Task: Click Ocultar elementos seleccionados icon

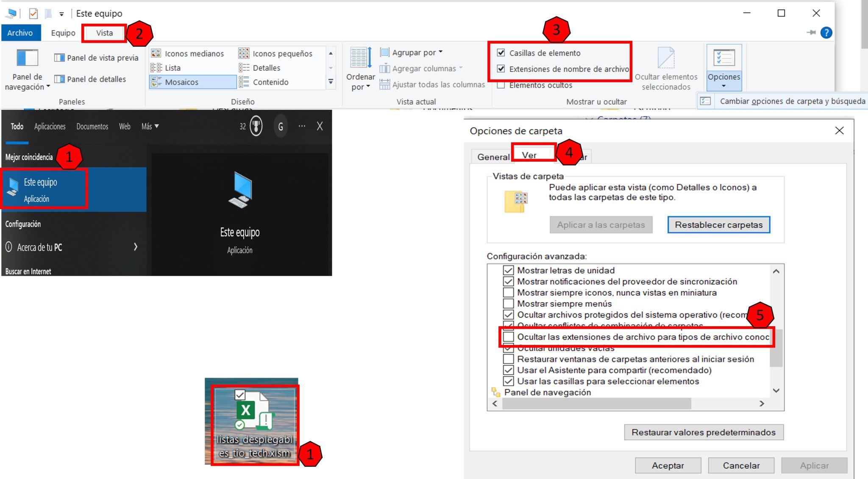Action: 666,58
